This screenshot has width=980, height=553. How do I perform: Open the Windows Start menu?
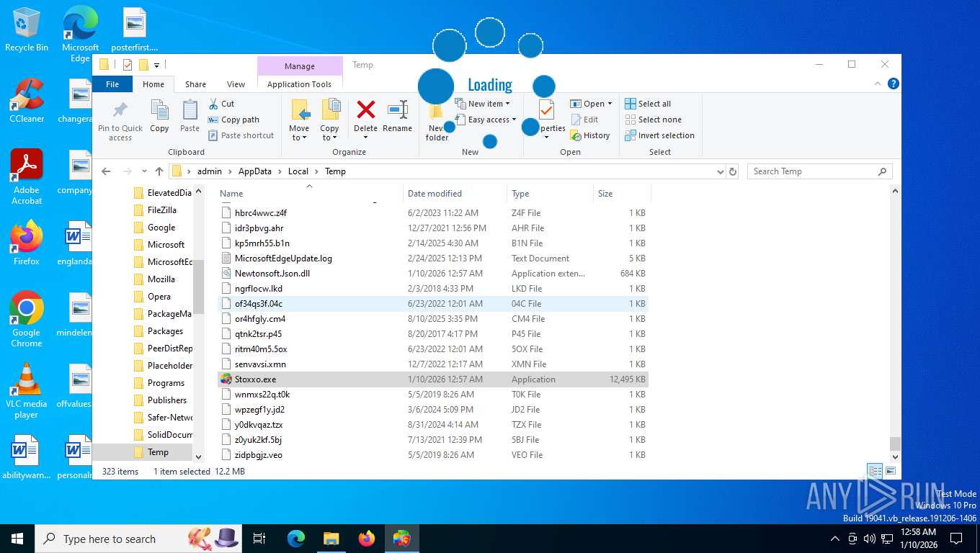click(x=17, y=539)
